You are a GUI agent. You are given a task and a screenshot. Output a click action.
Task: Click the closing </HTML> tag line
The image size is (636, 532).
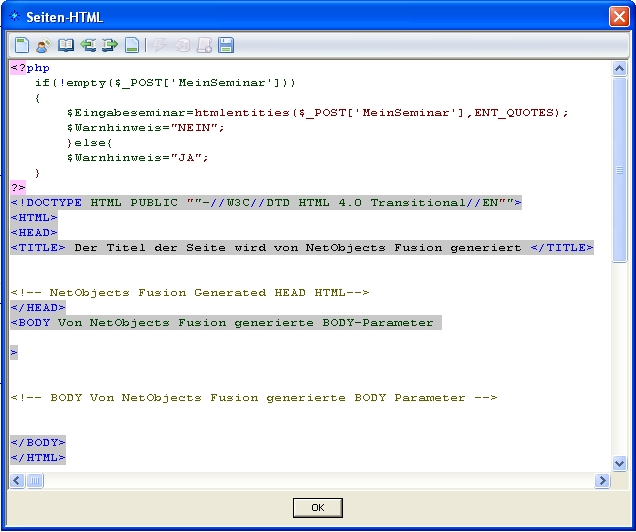point(38,457)
